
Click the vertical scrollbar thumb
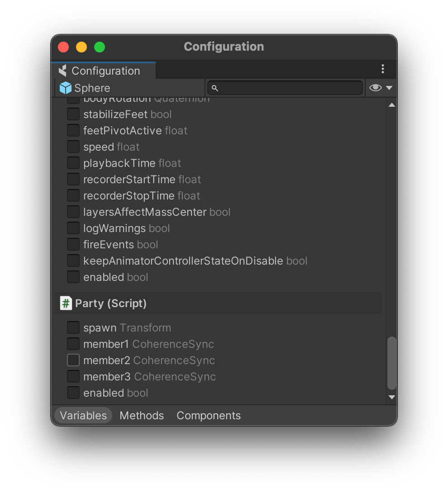click(392, 363)
